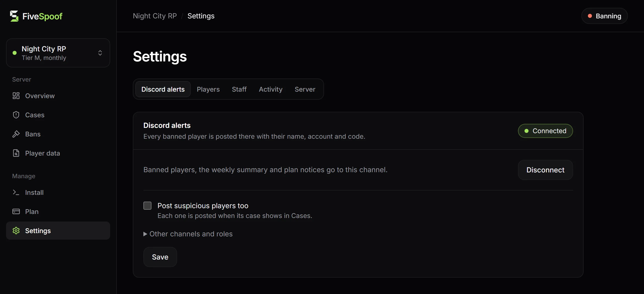
Task: Switch to the Staff tab
Action: pyautogui.click(x=239, y=89)
